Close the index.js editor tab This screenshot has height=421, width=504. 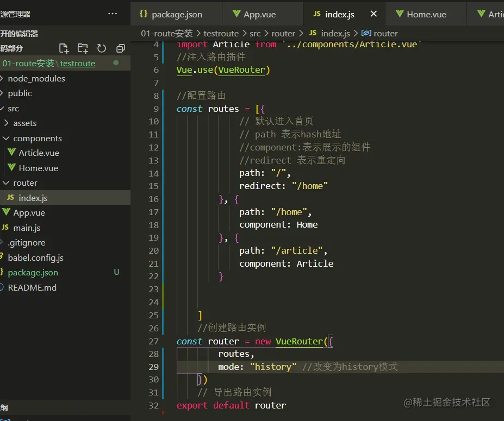click(x=373, y=14)
